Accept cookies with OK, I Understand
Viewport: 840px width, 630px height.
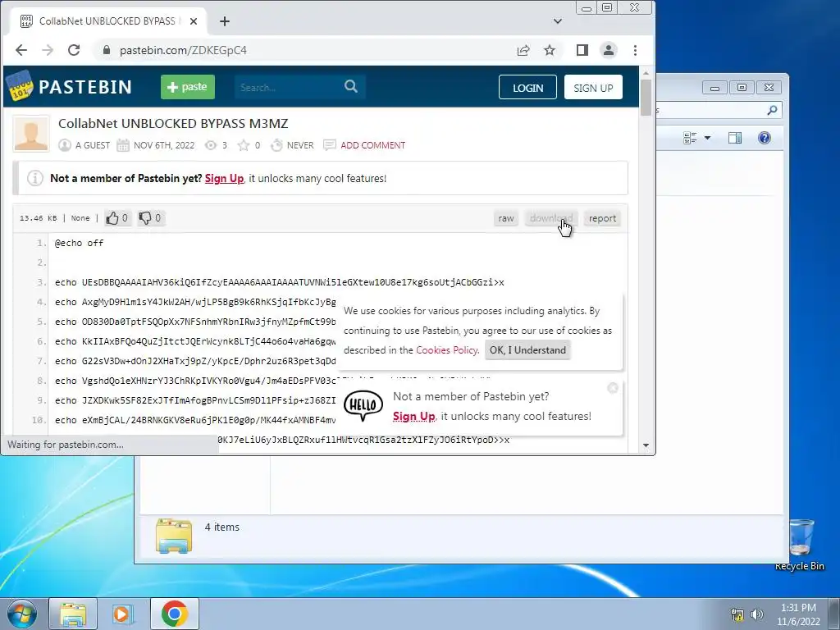pyautogui.click(x=527, y=349)
